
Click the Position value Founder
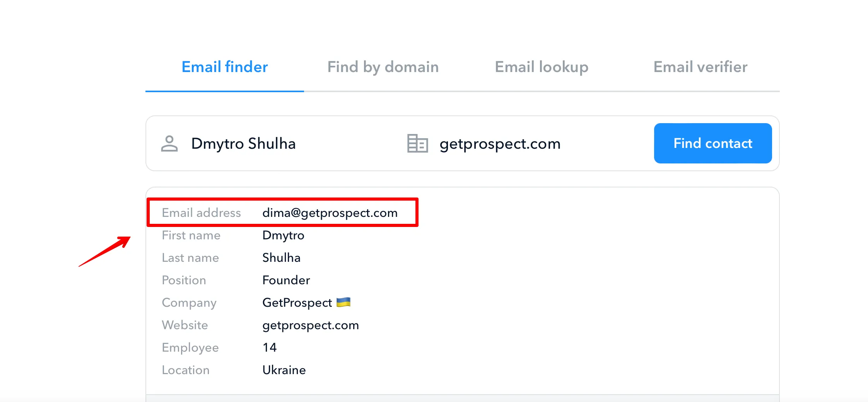[286, 280]
